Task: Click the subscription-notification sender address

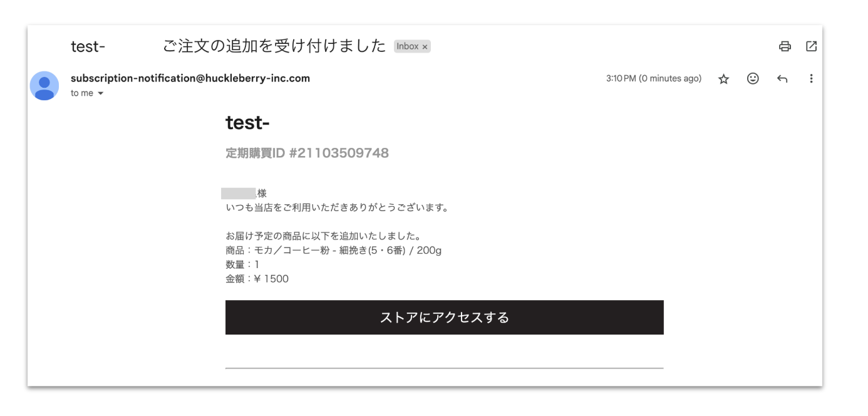Action: coord(190,79)
